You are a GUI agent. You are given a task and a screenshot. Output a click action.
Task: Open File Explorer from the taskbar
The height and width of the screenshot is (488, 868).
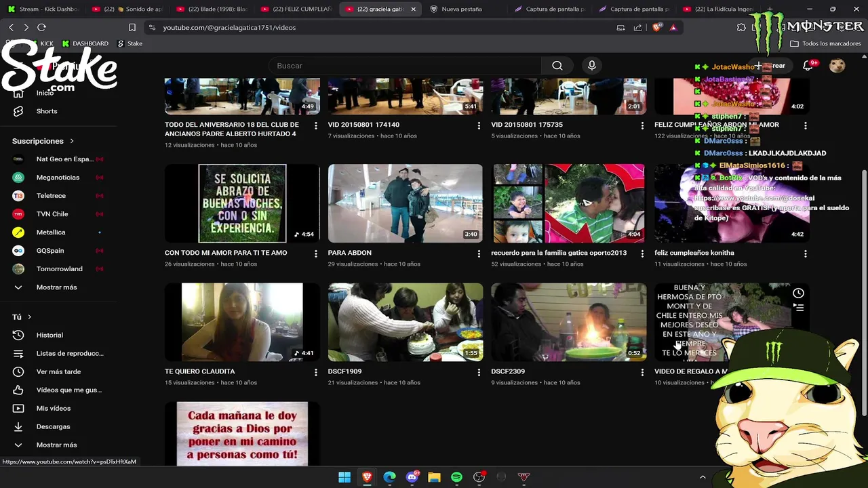[434, 477]
